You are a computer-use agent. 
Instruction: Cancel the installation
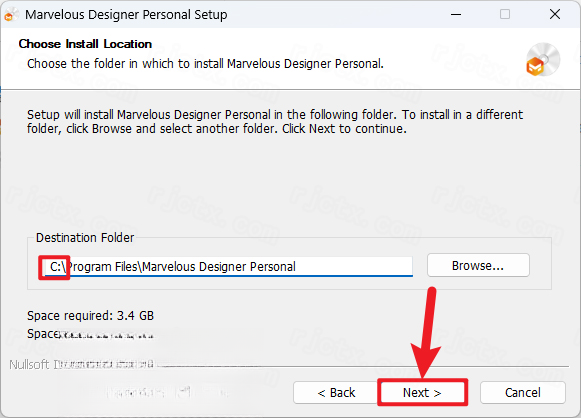pos(522,392)
